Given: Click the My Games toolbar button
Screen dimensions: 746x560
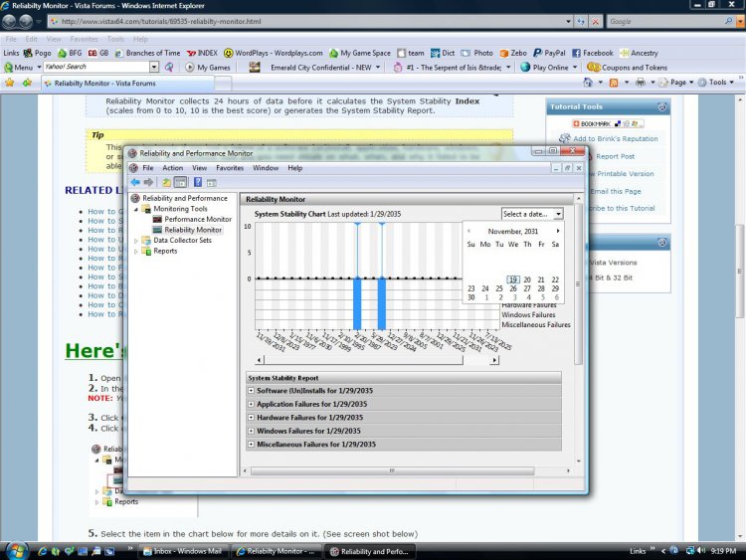Looking at the screenshot, I should [x=208, y=68].
